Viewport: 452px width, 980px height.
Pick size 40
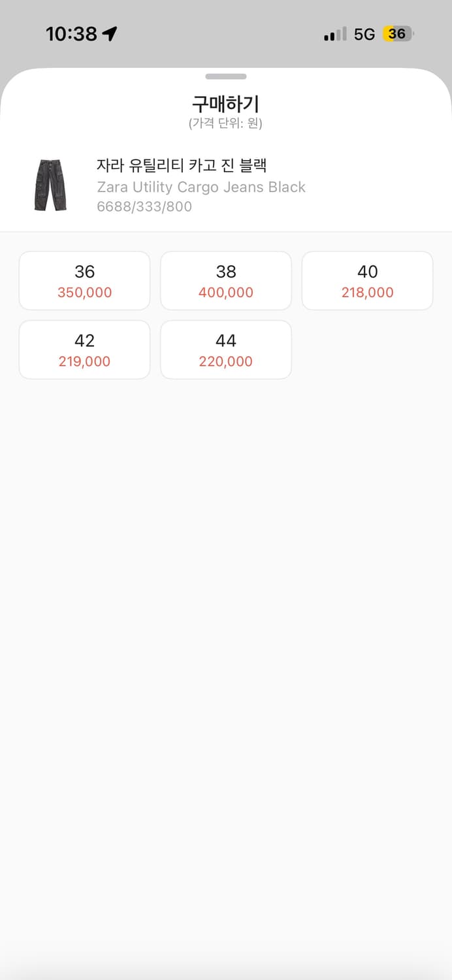tap(367, 280)
